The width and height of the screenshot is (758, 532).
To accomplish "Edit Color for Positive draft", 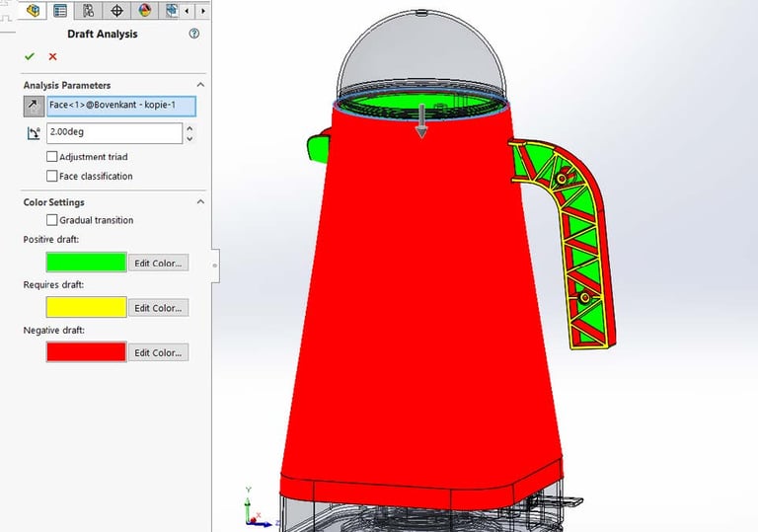I will pyautogui.click(x=158, y=264).
